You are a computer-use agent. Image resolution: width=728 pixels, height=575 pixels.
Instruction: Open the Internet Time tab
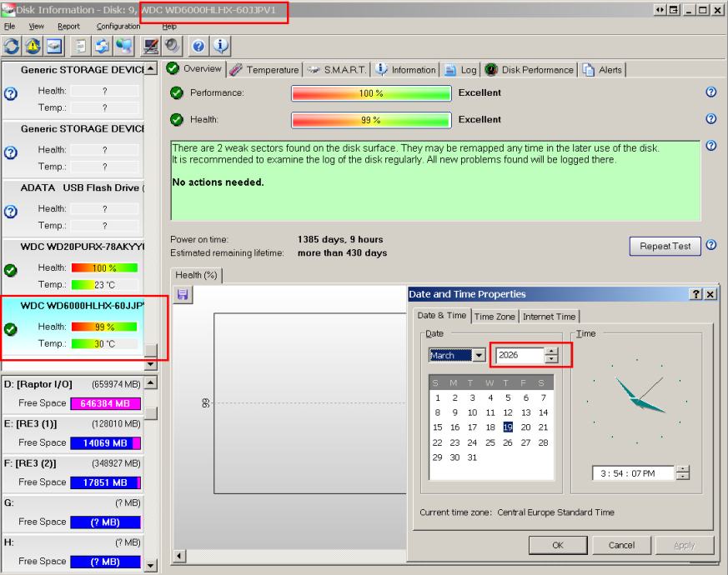[549, 317]
